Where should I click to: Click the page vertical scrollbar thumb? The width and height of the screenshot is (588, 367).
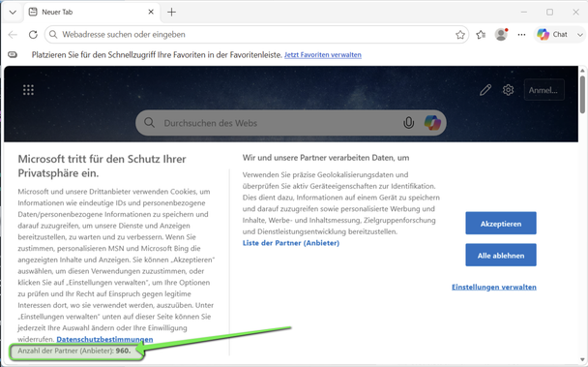(582, 94)
